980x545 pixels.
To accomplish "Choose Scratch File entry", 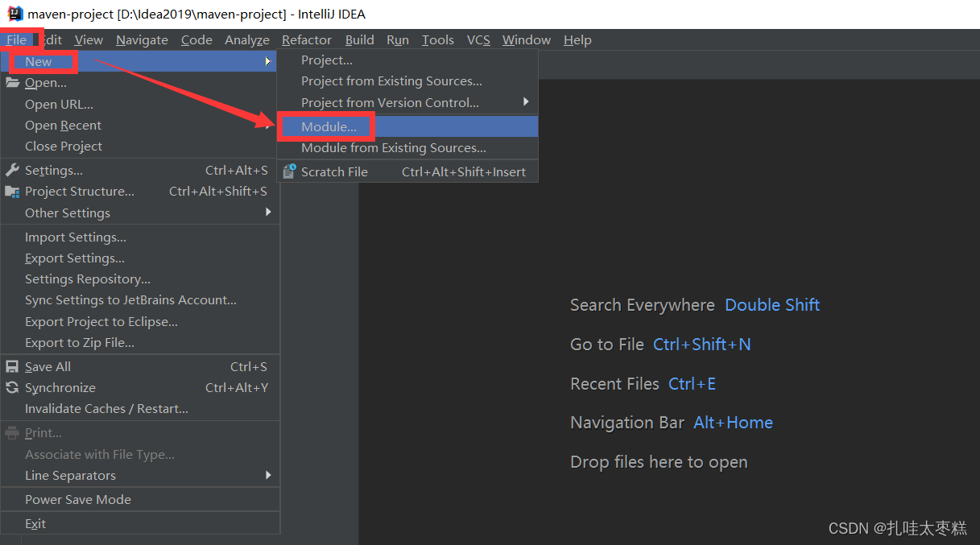I will 407,171.
